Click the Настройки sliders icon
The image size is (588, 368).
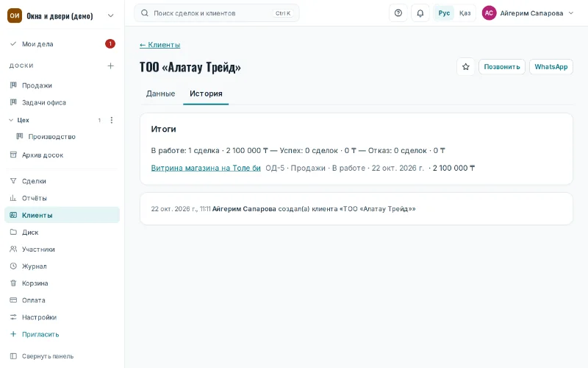(x=13, y=317)
